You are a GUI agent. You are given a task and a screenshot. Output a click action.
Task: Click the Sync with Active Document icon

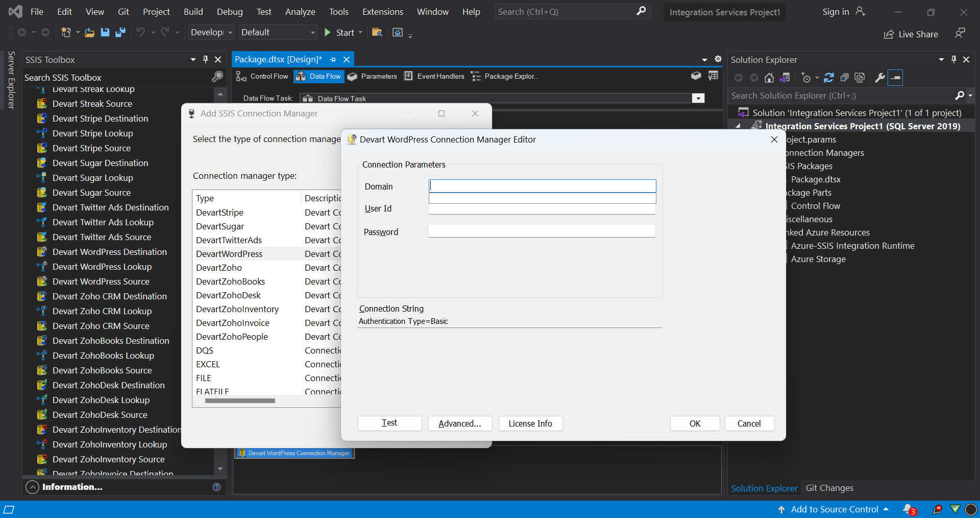pyautogui.click(x=829, y=78)
